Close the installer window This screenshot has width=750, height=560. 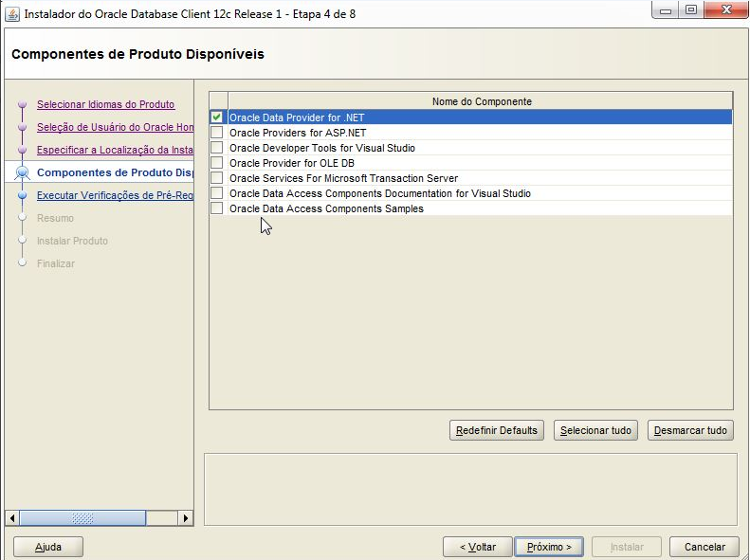pyautogui.click(x=726, y=10)
